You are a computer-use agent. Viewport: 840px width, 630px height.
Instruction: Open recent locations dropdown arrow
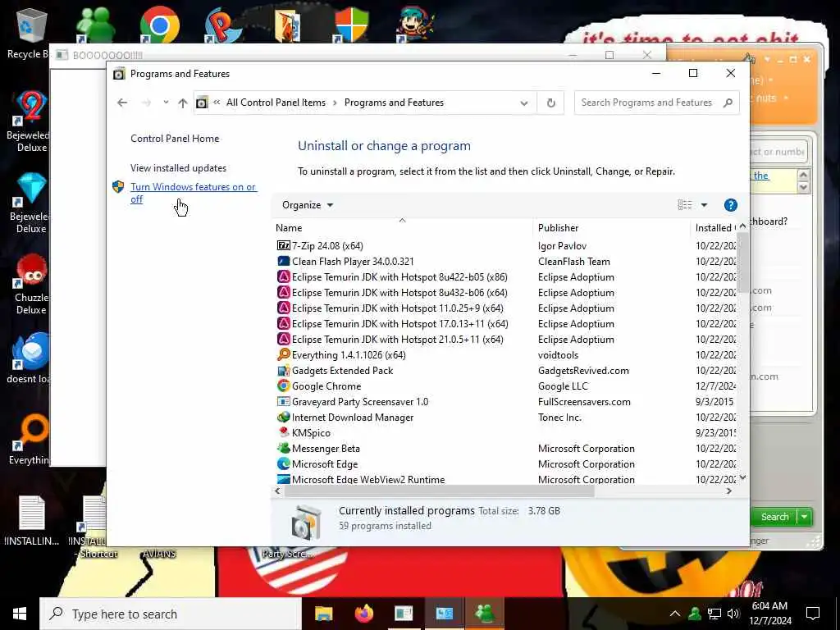pos(166,103)
